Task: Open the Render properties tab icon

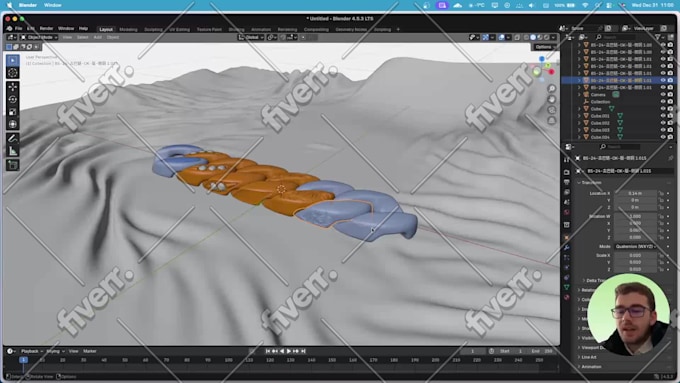Action: click(x=566, y=172)
